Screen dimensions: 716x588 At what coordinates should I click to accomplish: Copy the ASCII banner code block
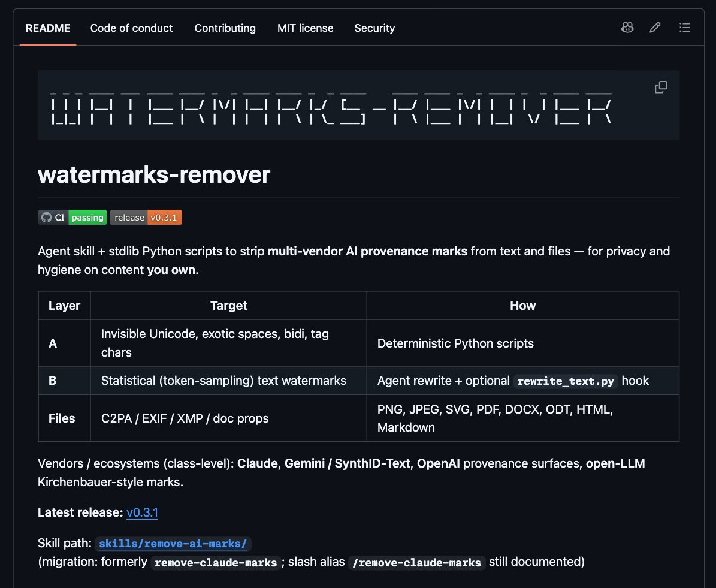(x=661, y=88)
